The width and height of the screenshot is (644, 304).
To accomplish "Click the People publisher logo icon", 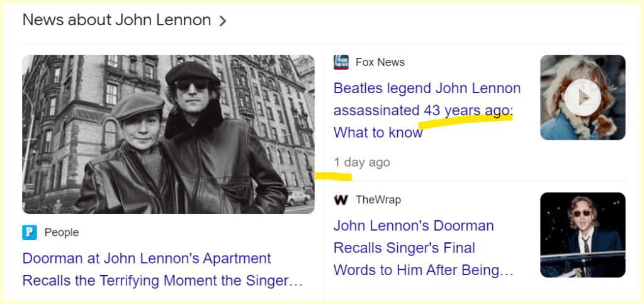I will tap(30, 233).
